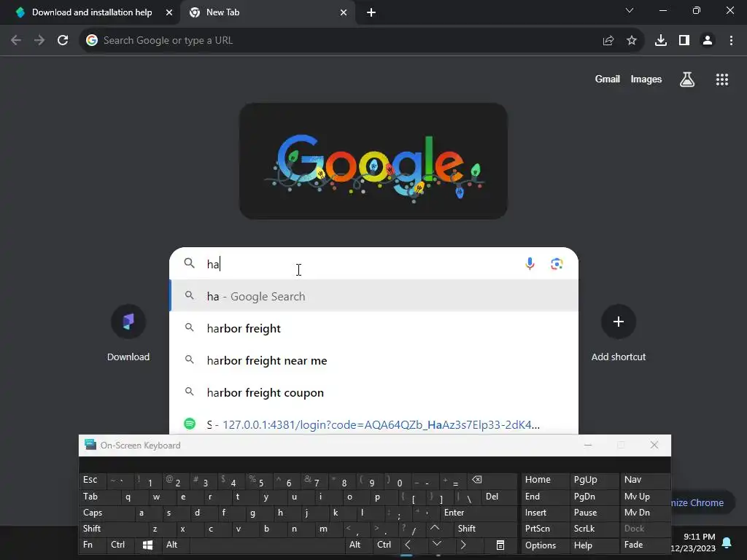Image resolution: width=747 pixels, height=560 pixels.
Task: Toggle Caps key on On-Screen Keyboard
Action: (x=106, y=513)
